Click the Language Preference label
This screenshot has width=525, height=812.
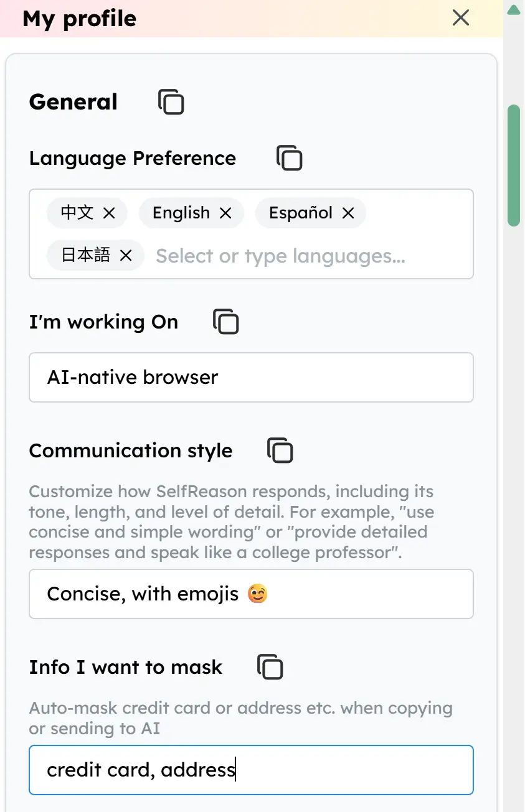point(133,158)
